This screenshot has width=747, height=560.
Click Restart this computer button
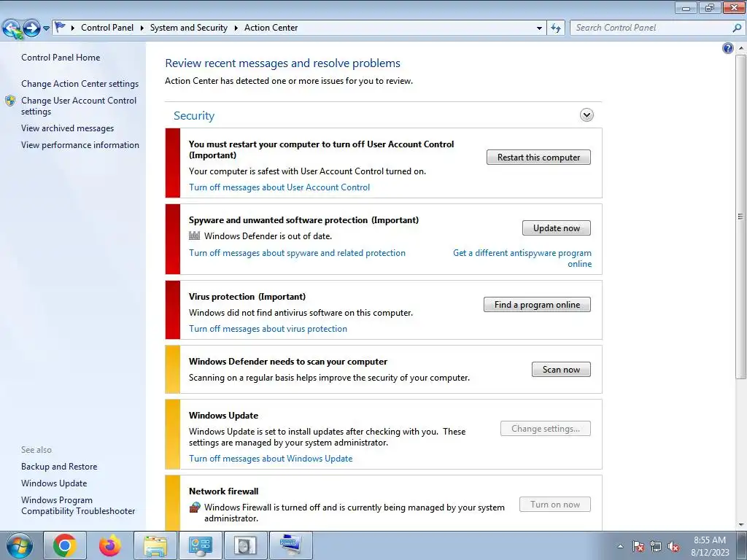tap(538, 157)
